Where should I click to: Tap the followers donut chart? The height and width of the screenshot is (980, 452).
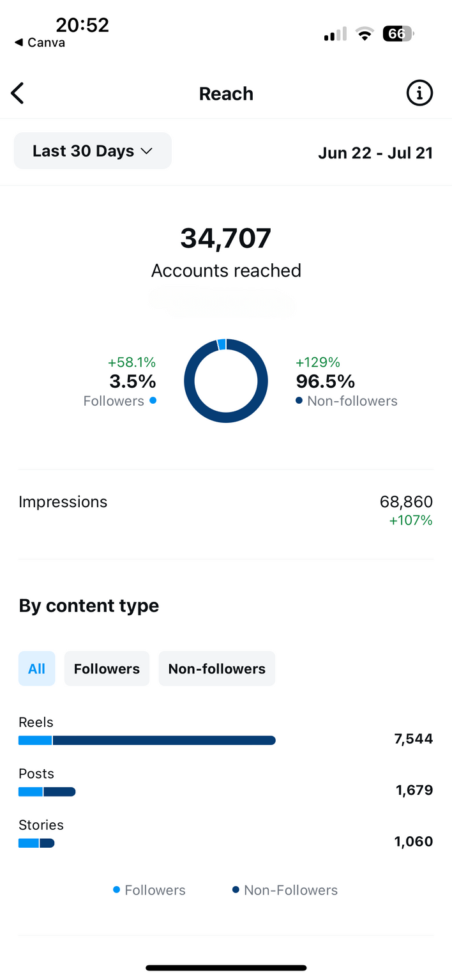(x=226, y=381)
